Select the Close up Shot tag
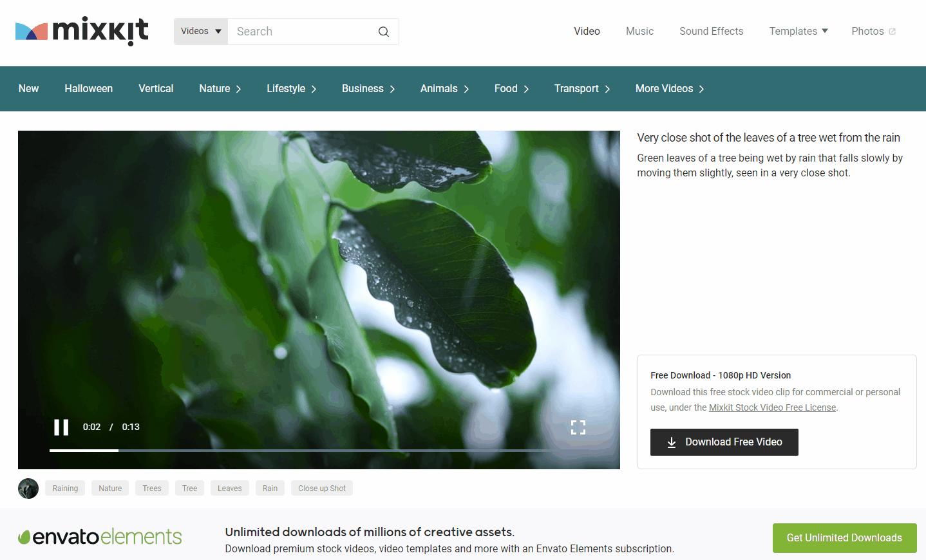Image resolution: width=926 pixels, height=560 pixels. [321, 489]
